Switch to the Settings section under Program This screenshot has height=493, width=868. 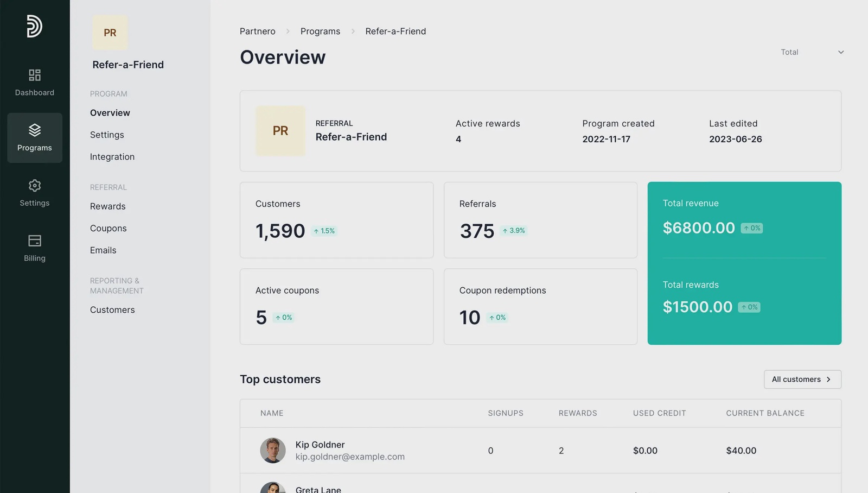pyautogui.click(x=107, y=135)
